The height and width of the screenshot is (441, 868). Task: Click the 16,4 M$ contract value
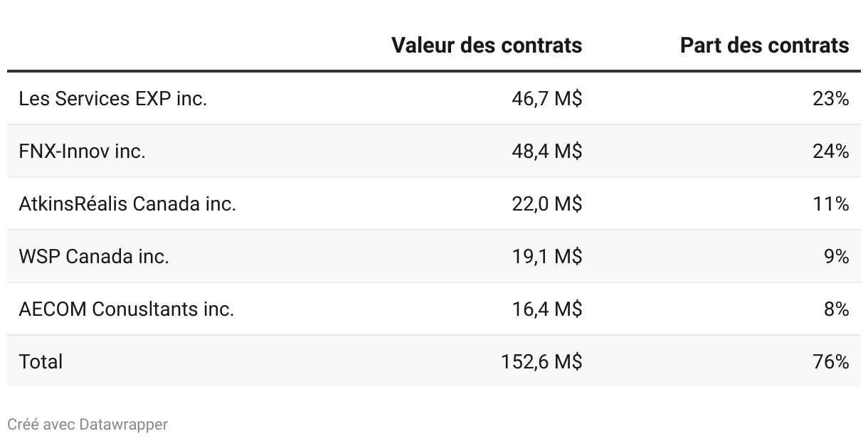tap(546, 309)
